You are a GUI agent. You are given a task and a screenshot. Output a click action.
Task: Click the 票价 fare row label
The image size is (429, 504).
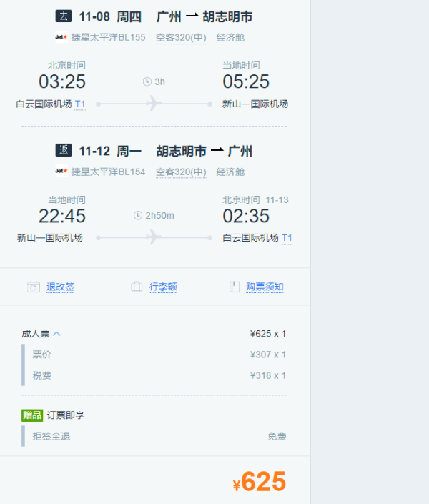[x=41, y=355]
